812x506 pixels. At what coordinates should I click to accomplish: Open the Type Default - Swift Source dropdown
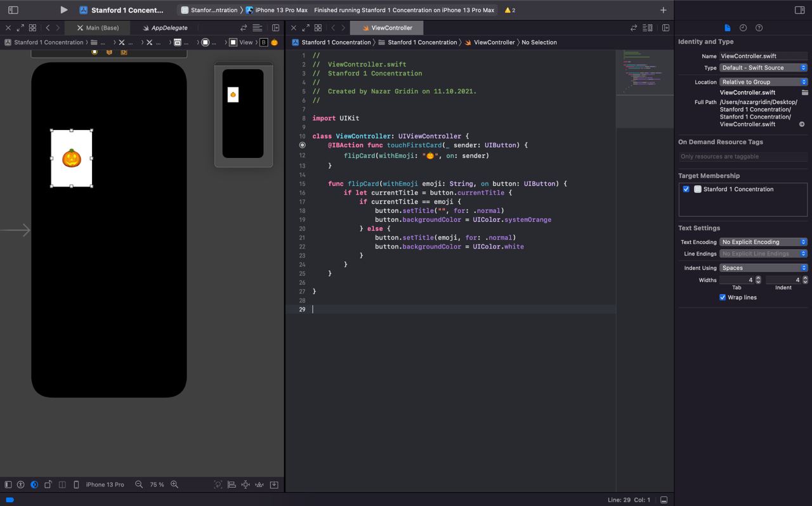[x=763, y=68]
